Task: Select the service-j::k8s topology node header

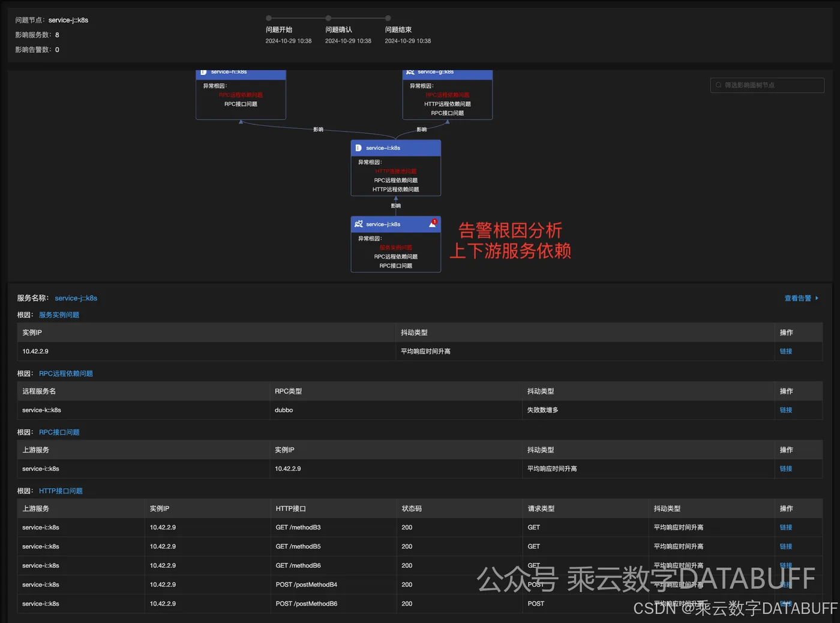Action: tap(396, 224)
